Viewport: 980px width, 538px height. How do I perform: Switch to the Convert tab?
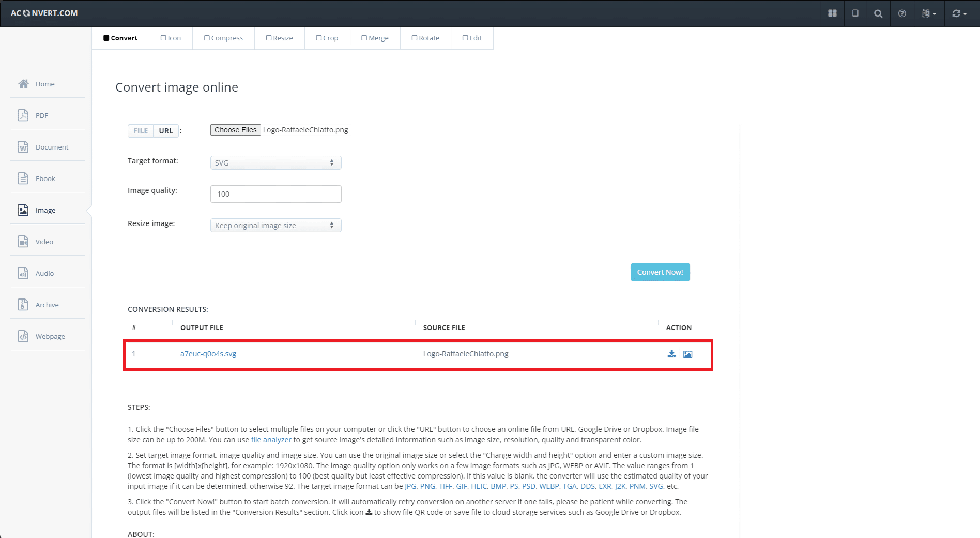(x=120, y=38)
